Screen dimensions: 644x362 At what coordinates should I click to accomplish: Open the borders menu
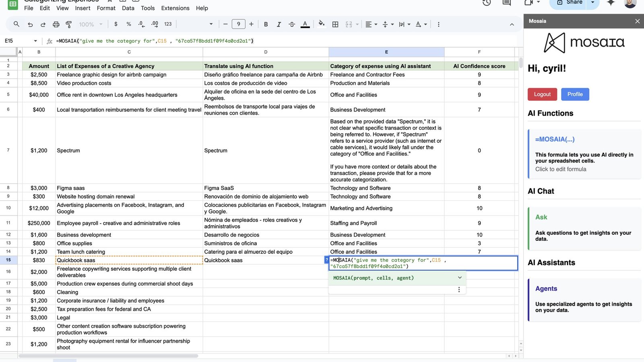click(x=335, y=24)
